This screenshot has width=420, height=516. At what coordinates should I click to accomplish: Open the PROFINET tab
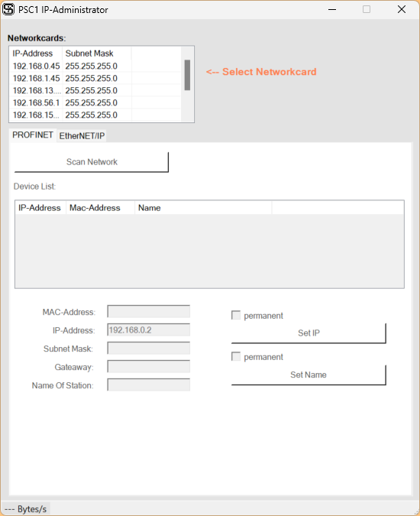pyautogui.click(x=33, y=135)
